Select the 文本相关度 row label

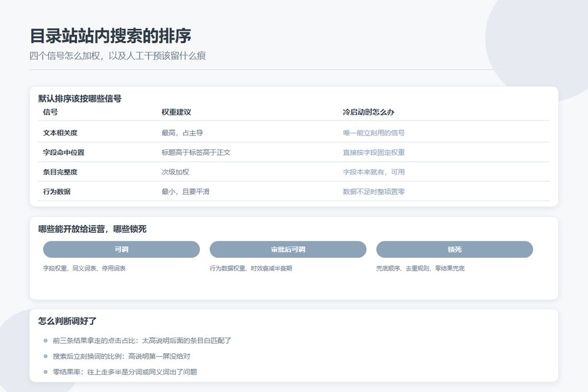60,133
